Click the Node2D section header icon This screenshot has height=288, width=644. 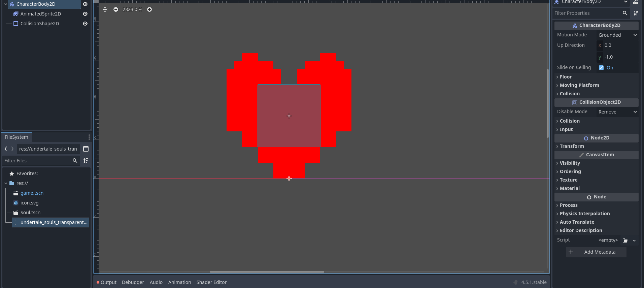pyautogui.click(x=586, y=138)
